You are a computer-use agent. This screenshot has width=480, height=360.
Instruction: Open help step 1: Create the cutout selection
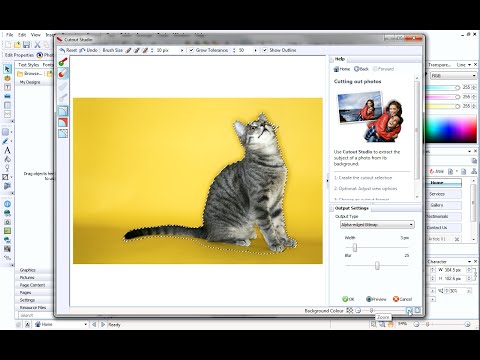coord(363,178)
